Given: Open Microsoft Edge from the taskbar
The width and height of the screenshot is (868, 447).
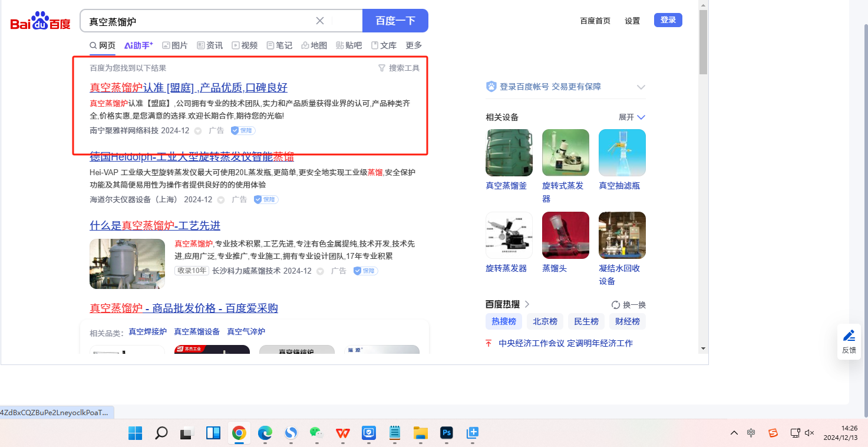Looking at the screenshot, I should pos(265,433).
